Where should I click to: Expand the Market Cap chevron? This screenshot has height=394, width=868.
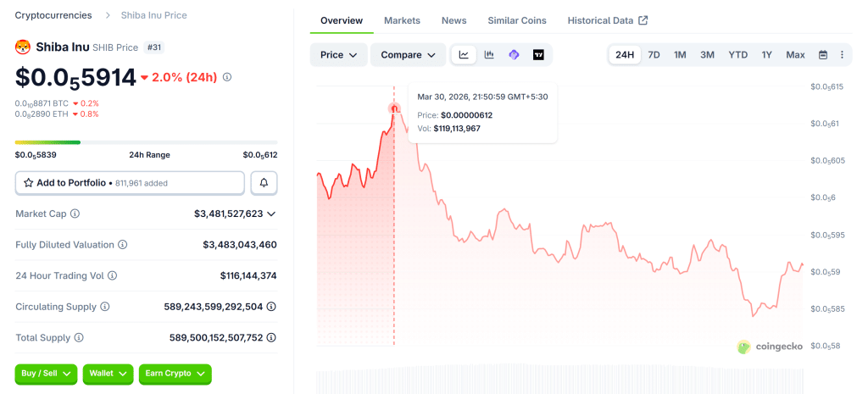[x=271, y=214]
